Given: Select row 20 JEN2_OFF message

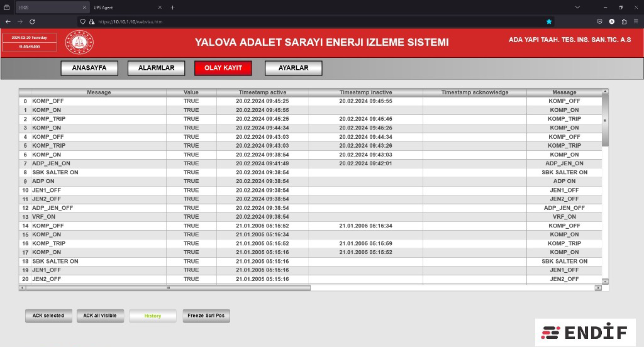Looking at the screenshot, I should [x=47, y=279].
